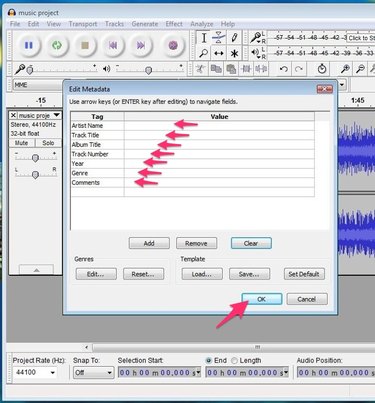Click the Artist Name value cell

(x=219, y=126)
